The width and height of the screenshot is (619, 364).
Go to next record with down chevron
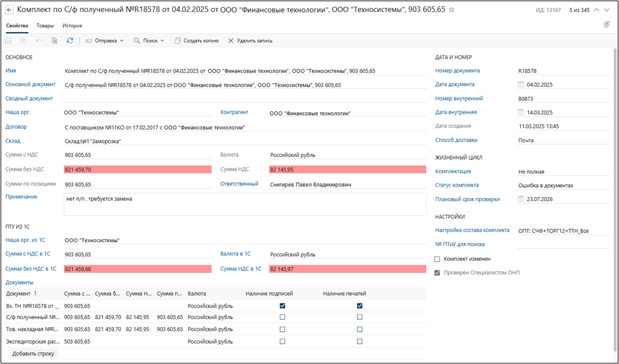(x=608, y=10)
